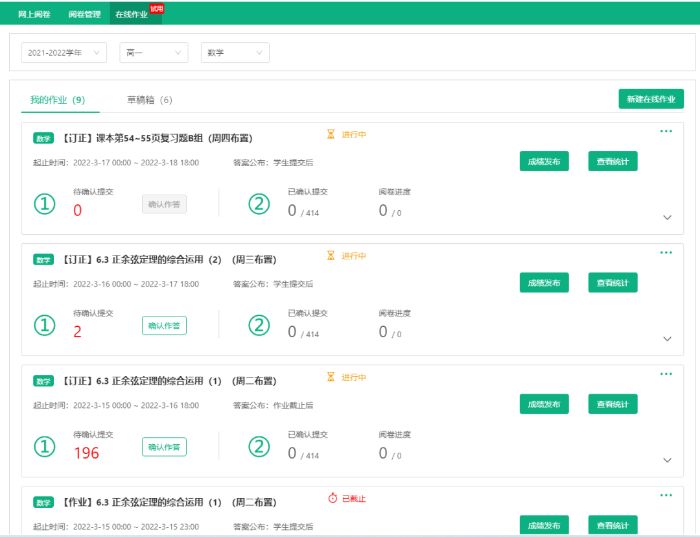Open the 数学 subject dropdown
700x537 pixels.
[x=235, y=53]
